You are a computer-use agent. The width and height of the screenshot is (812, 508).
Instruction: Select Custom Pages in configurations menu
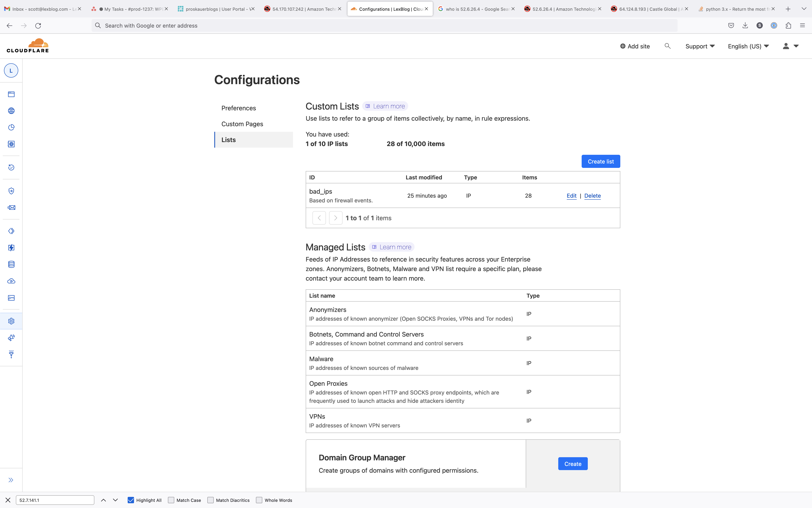242,124
